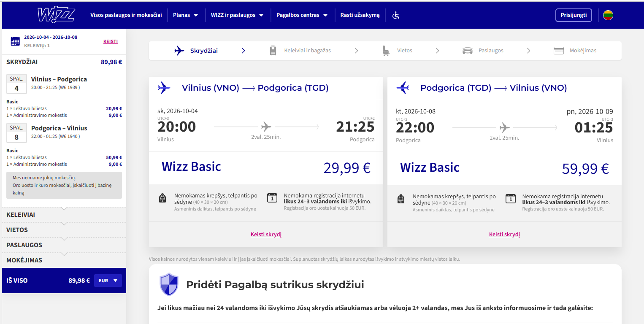
Task: Click the sk, 2026-10-04 departure date
Action: [178, 111]
